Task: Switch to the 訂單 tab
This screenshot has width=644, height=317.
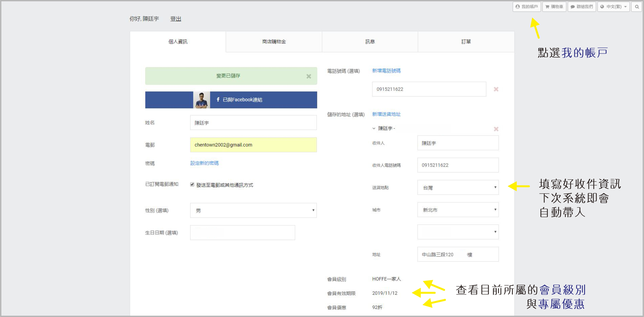Action: click(x=466, y=42)
